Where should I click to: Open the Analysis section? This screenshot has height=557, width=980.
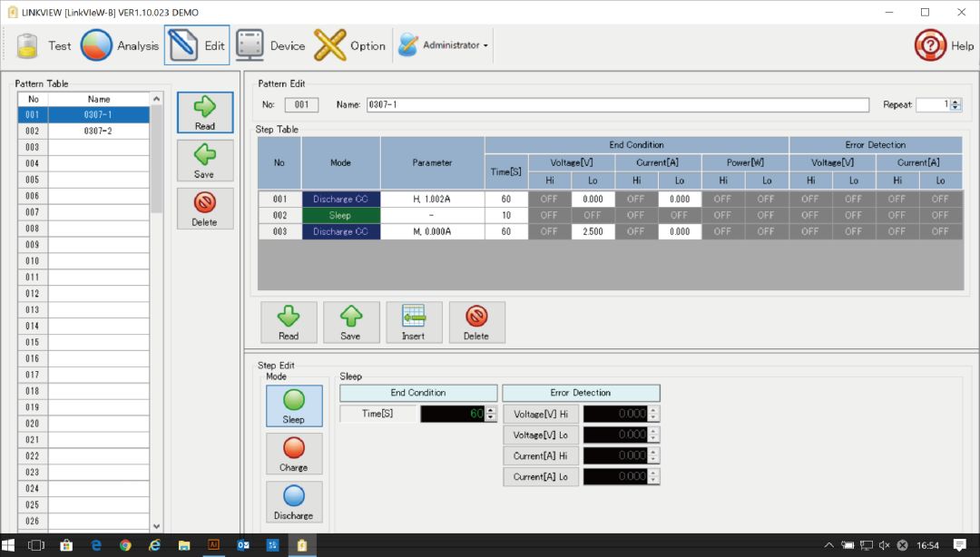click(x=120, y=45)
